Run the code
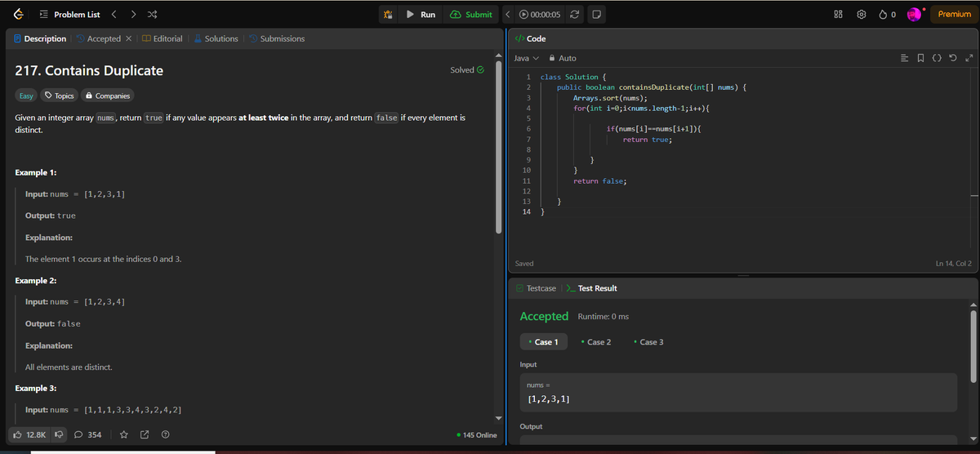This screenshot has width=980, height=454. pos(421,15)
